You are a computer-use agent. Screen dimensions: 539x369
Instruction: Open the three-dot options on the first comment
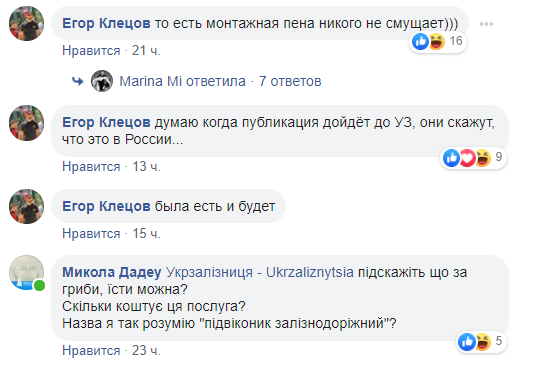[486, 24]
